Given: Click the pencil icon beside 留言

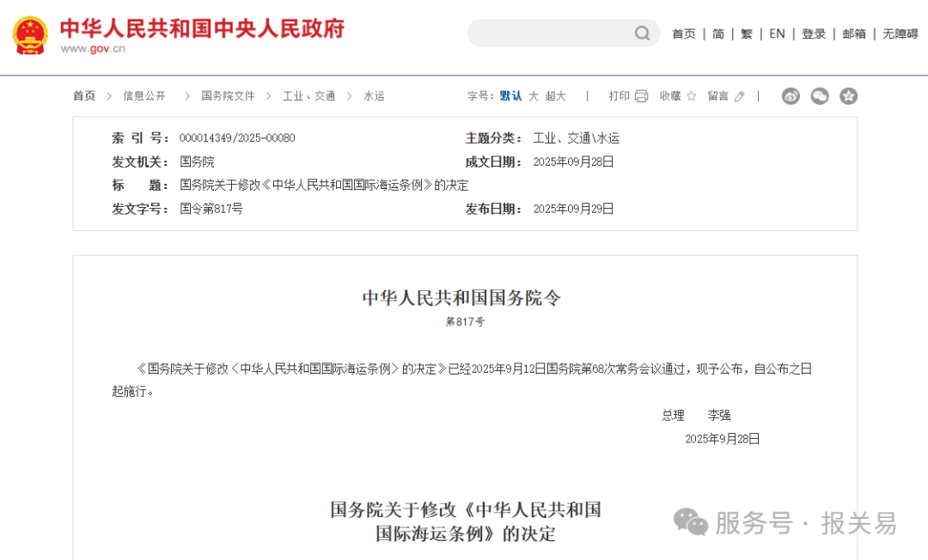Looking at the screenshot, I should (x=740, y=96).
